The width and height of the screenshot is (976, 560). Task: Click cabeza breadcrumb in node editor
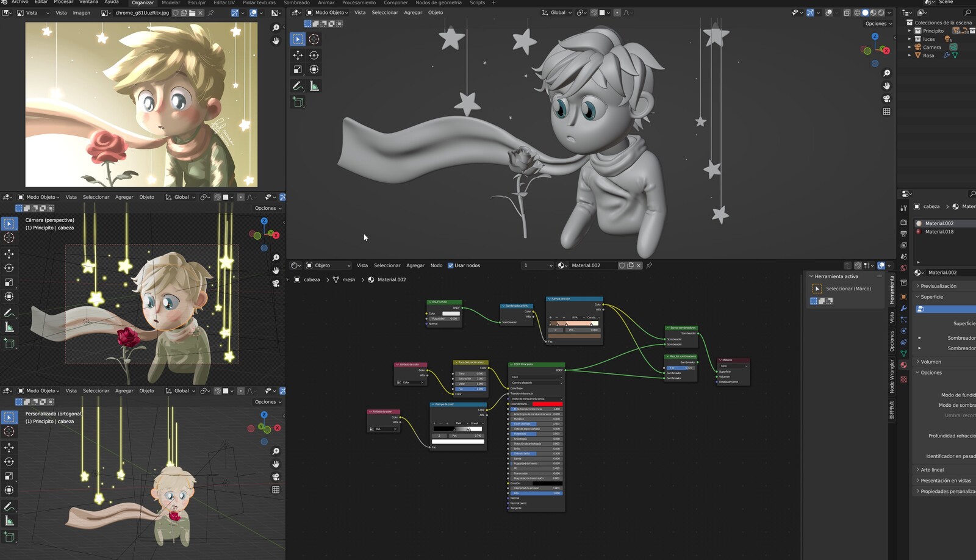(312, 279)
